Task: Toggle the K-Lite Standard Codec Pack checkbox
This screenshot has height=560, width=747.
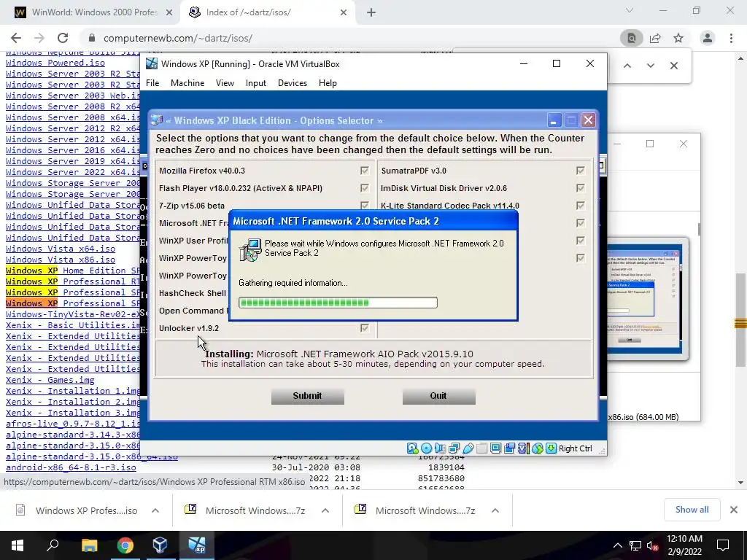Action: coord(580,205)
